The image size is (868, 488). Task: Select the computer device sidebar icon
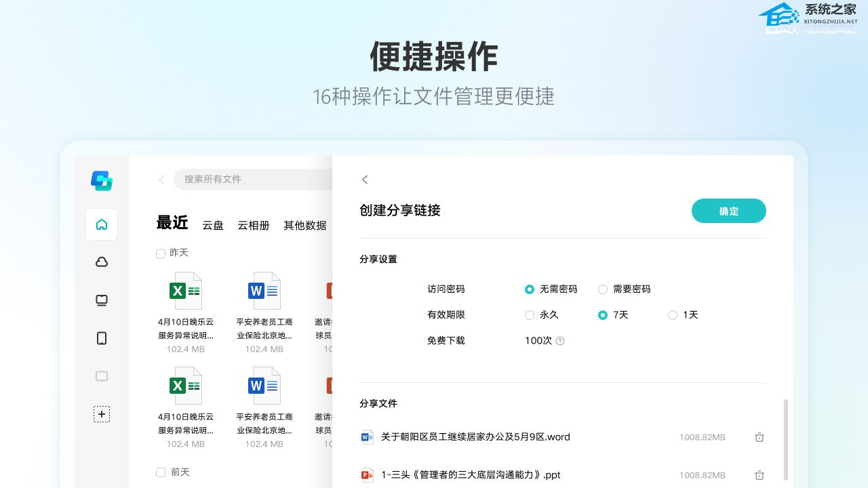tap(102, 300)
